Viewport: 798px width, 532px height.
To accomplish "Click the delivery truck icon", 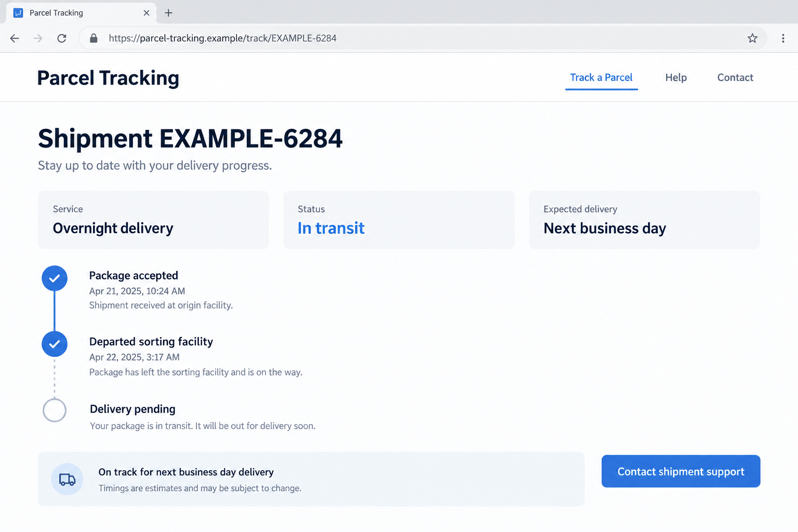I will (x=67, y=479).
